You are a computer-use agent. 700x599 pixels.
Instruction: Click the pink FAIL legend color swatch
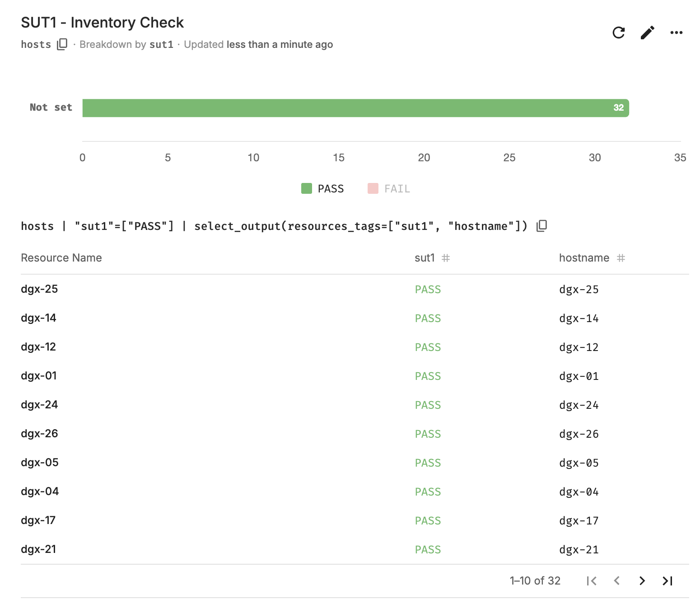coord(373,188)
